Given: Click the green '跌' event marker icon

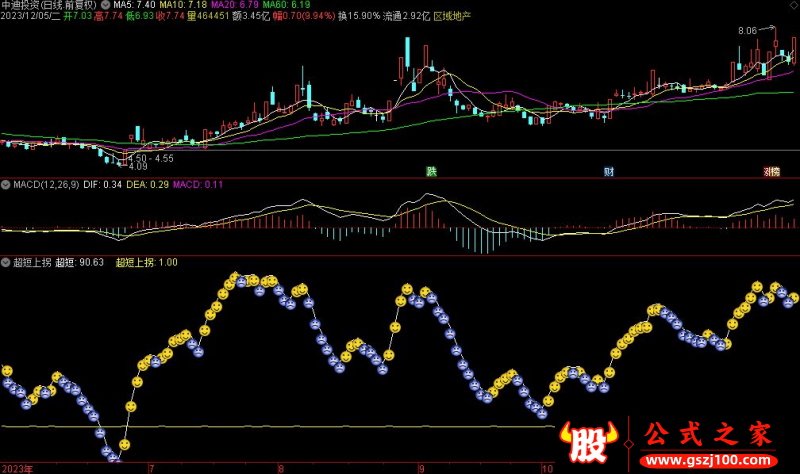Looking at the screenshot, I should click(x=432, y=172).
